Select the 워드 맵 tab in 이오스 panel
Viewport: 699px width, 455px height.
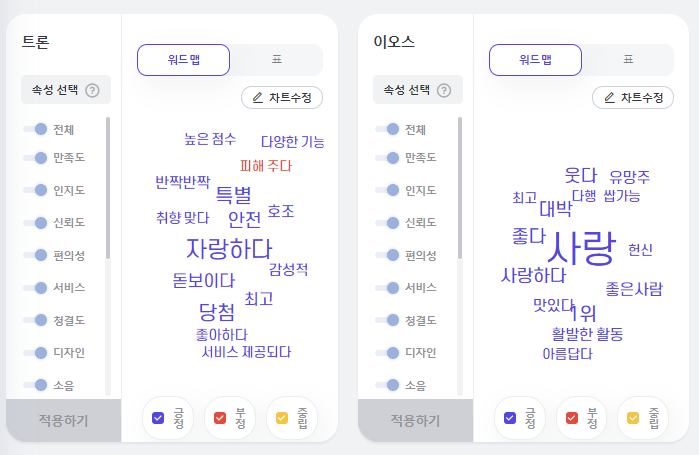tap(535, 60)
